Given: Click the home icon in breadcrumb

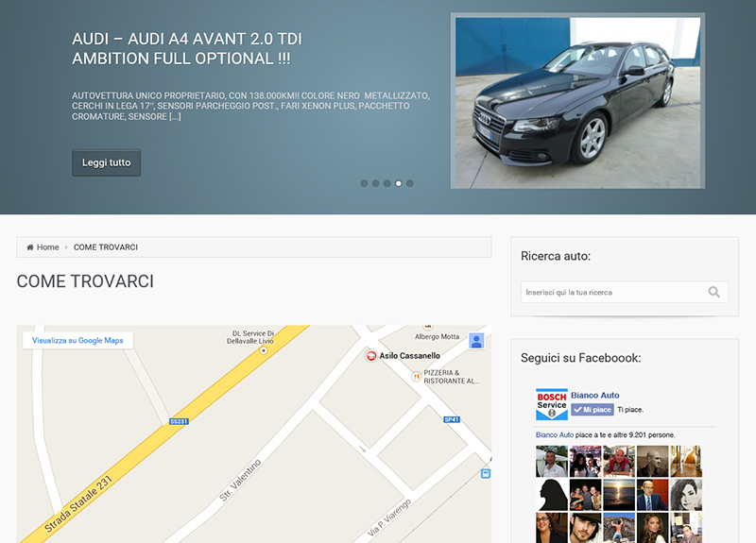Looking at the screenshot, I should tap(30, 247).
